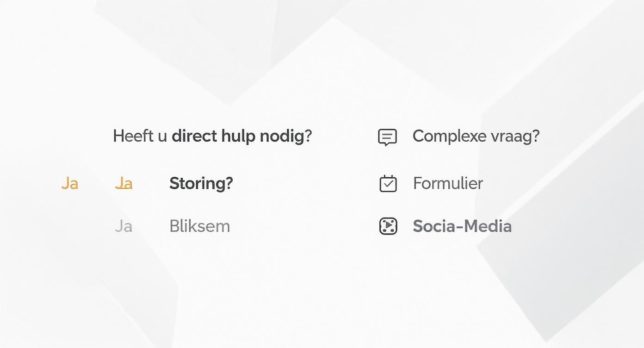Screen dimensions: 644x348
Task: Open the Formulier option
Action: (x=447, y=183)
